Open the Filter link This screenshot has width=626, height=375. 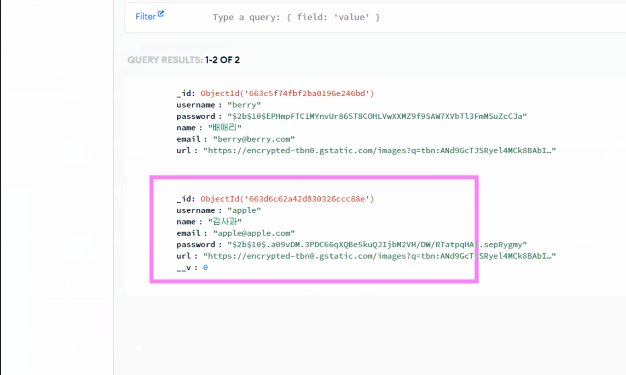(145, 17)
